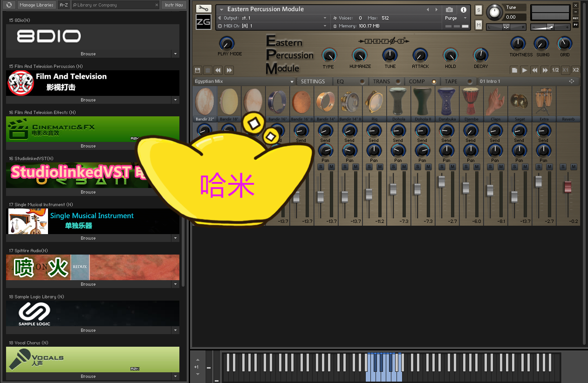
Task: Set groove speed to 1/2
Action: point(555,70)
